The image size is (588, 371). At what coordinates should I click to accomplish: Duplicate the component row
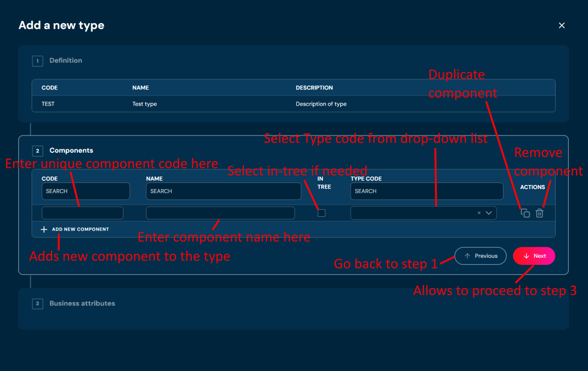click(x=525, y=213)
